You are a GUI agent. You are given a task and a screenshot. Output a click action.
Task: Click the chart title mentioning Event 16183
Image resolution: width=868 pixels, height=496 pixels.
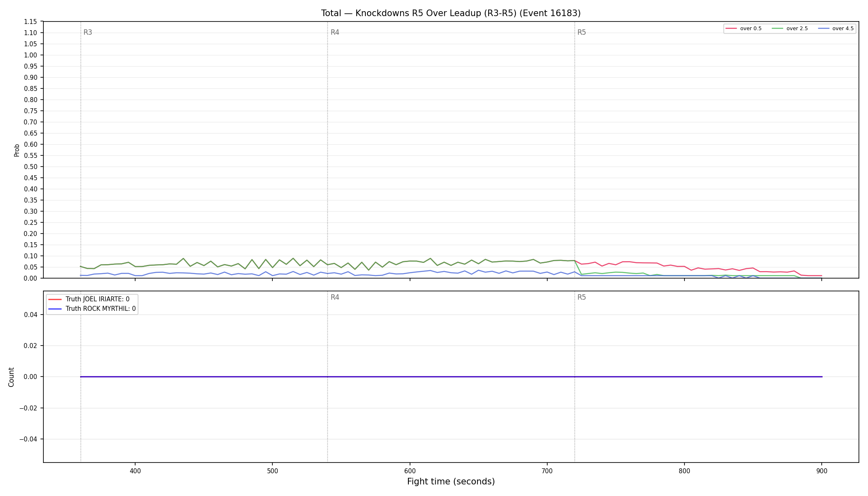tap(451, 13)
